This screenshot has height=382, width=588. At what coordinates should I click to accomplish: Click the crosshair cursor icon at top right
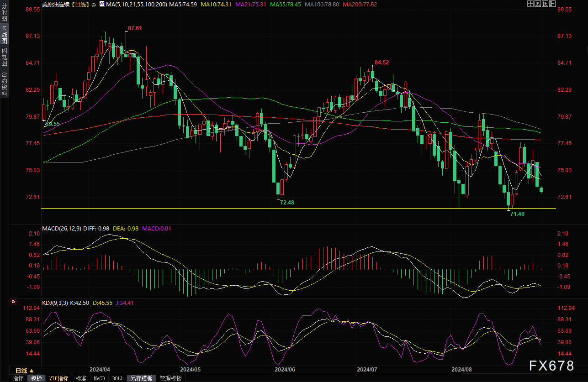click(x=530, y=4)
